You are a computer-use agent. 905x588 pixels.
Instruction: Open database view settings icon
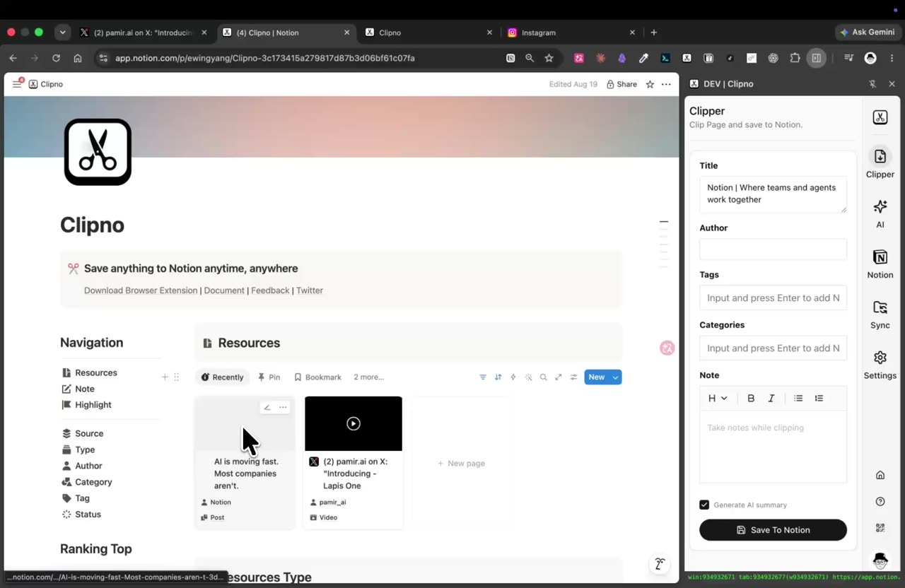[573, 377]
